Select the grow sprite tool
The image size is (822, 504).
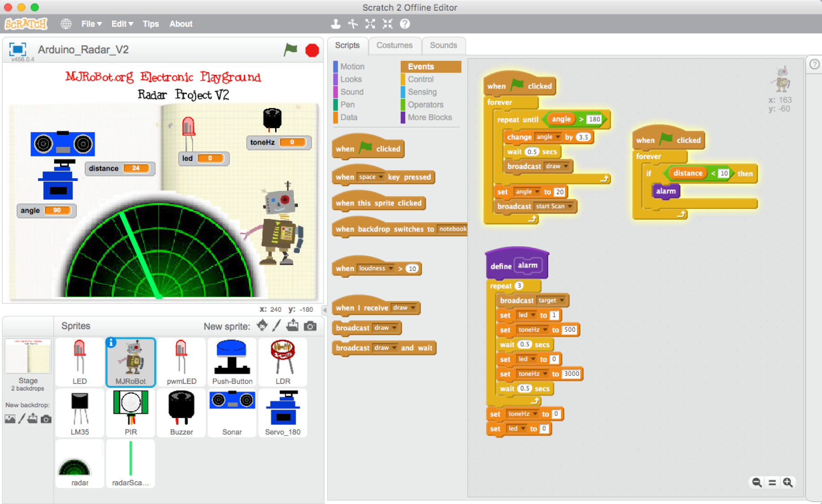[x=370, y=24]
